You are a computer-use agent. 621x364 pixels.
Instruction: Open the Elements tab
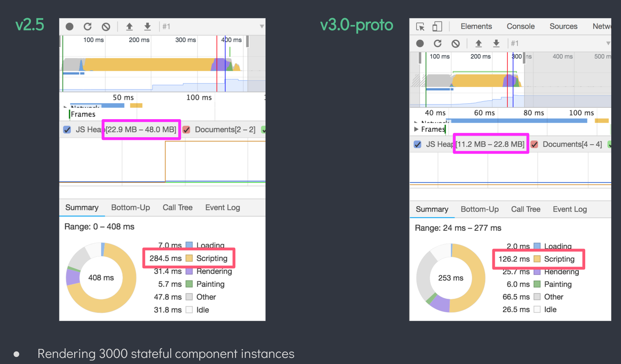(x=476, y=26)
